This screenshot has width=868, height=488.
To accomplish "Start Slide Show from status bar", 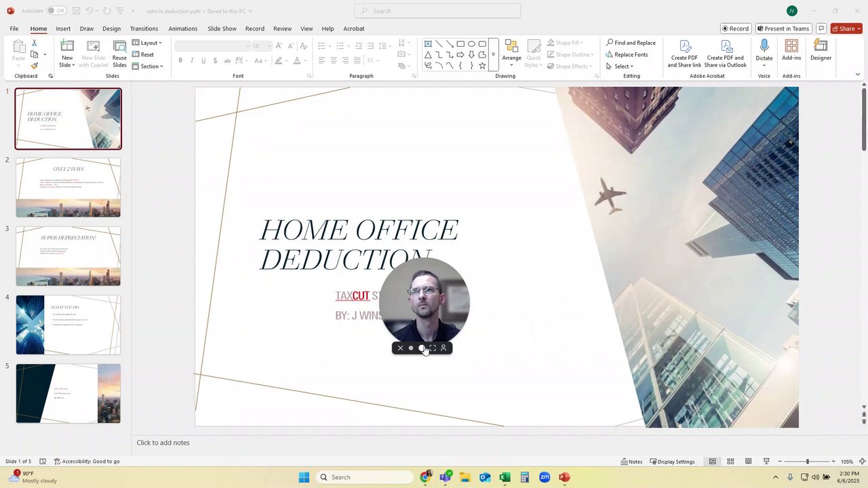I will (766, 462).
